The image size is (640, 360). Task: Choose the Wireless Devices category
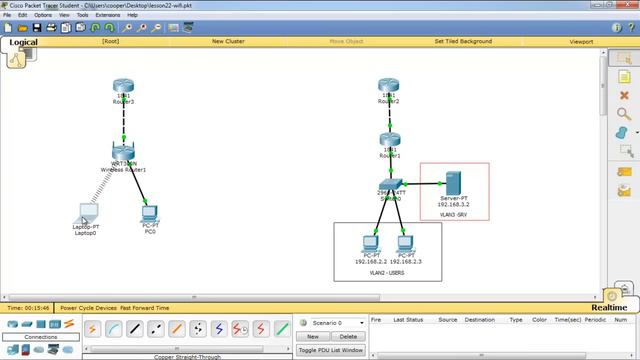tap(55, 324)
